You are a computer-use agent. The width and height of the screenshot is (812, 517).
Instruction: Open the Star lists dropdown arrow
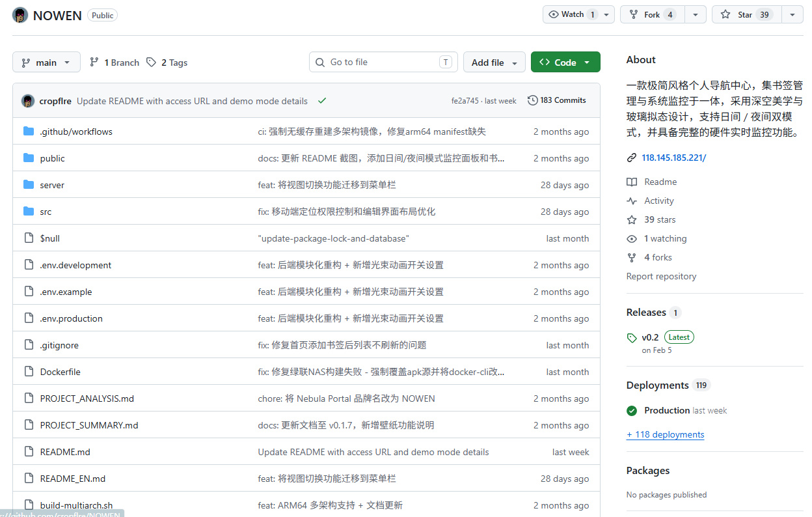point(792,14)
